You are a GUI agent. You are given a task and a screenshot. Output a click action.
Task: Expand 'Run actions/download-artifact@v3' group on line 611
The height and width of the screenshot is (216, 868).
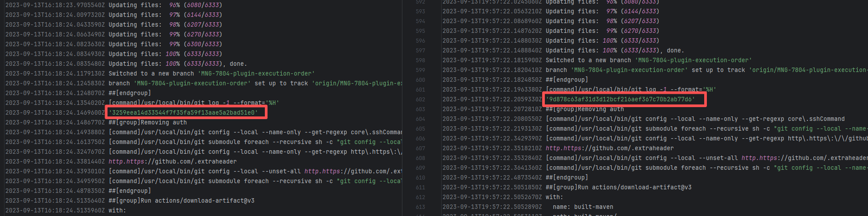[x=618, y=188]
